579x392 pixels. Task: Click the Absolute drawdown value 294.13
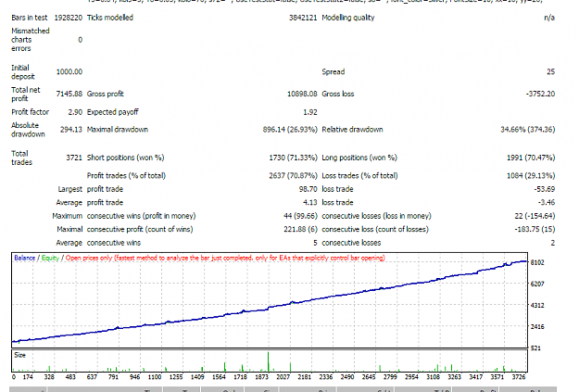(x=71, y=130)
